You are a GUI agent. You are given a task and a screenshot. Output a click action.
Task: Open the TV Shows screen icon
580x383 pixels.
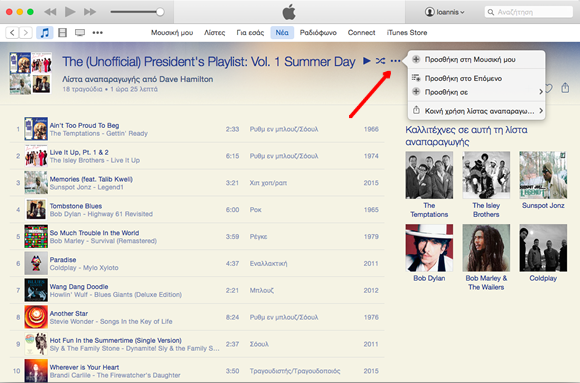pyautogui.click(x=80, y=33)
